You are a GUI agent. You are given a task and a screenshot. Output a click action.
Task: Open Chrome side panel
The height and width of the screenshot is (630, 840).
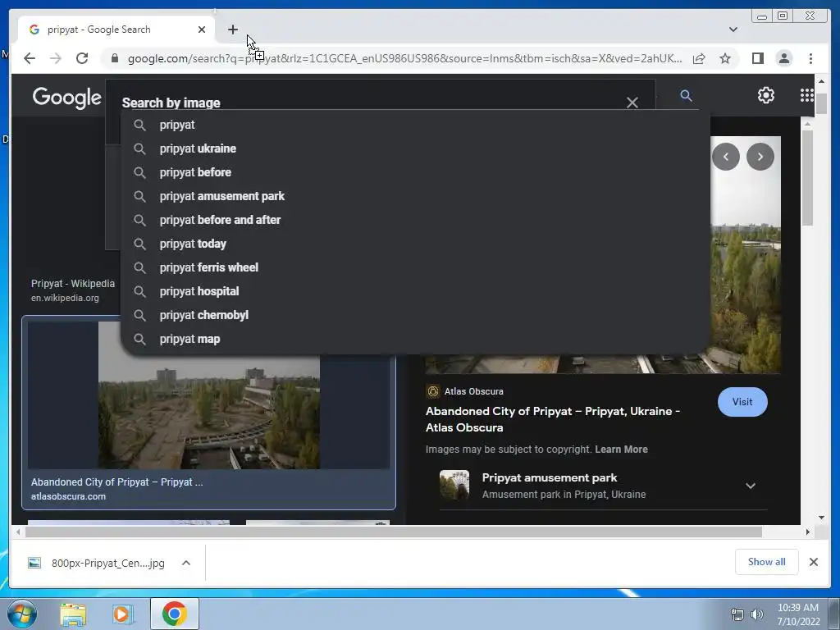[x=757, y=58]
